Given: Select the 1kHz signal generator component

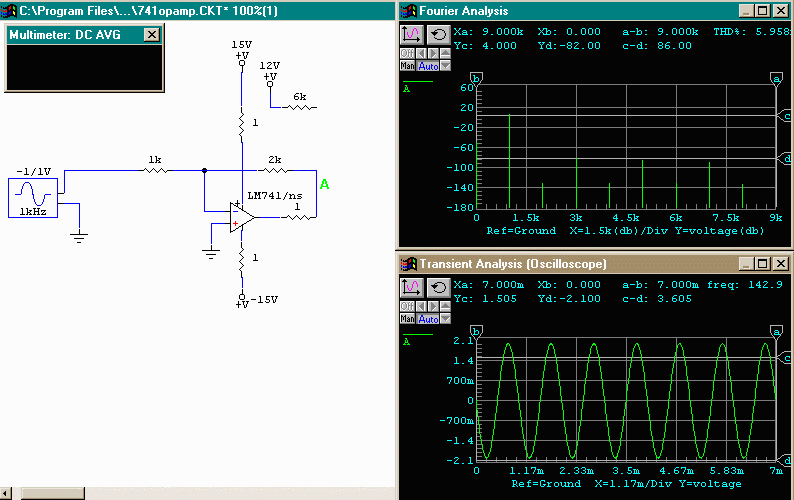Looking at the screenshot, I should (x=33, y=195).
